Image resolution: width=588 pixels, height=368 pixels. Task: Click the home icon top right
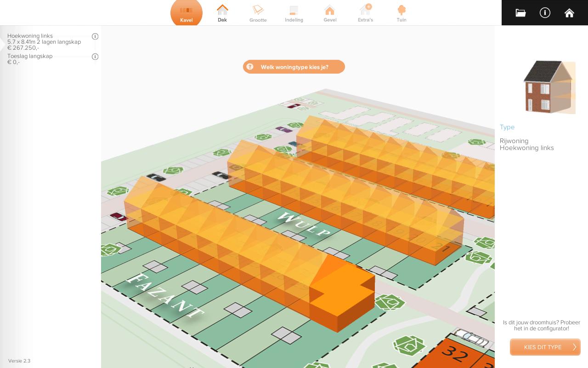tap(569, 13)
